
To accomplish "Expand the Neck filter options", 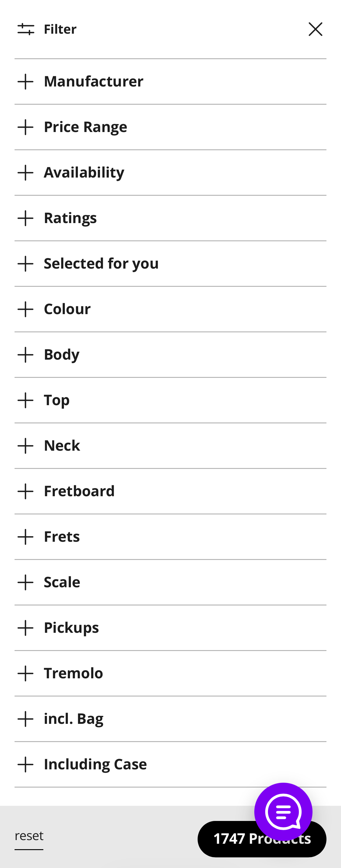I will click(x=62, y=446).
